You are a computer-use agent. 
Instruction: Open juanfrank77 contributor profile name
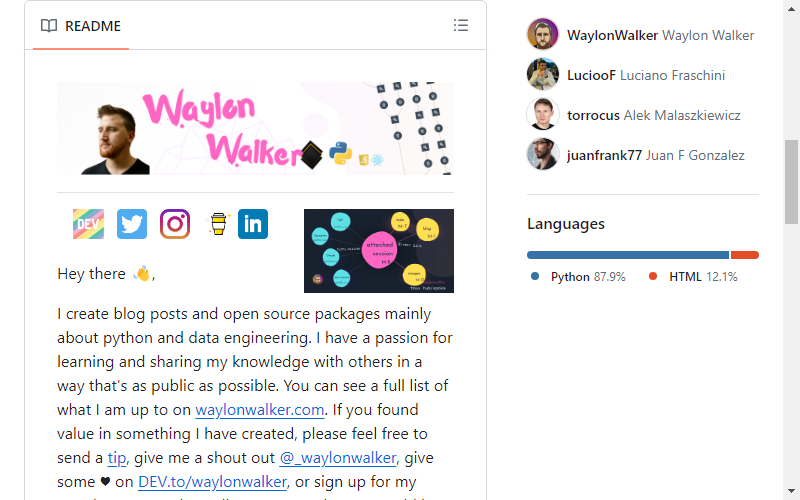pos(604,155)
